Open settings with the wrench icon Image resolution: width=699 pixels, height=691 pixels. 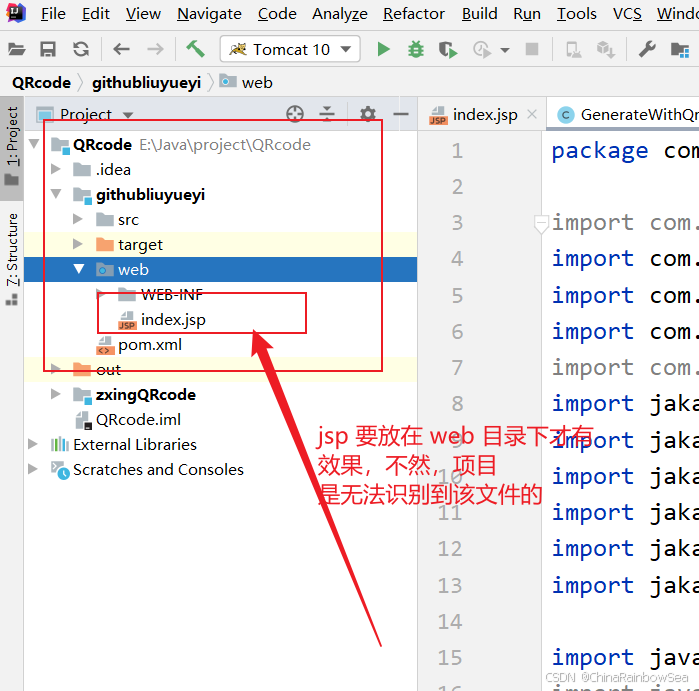[647, 49]
